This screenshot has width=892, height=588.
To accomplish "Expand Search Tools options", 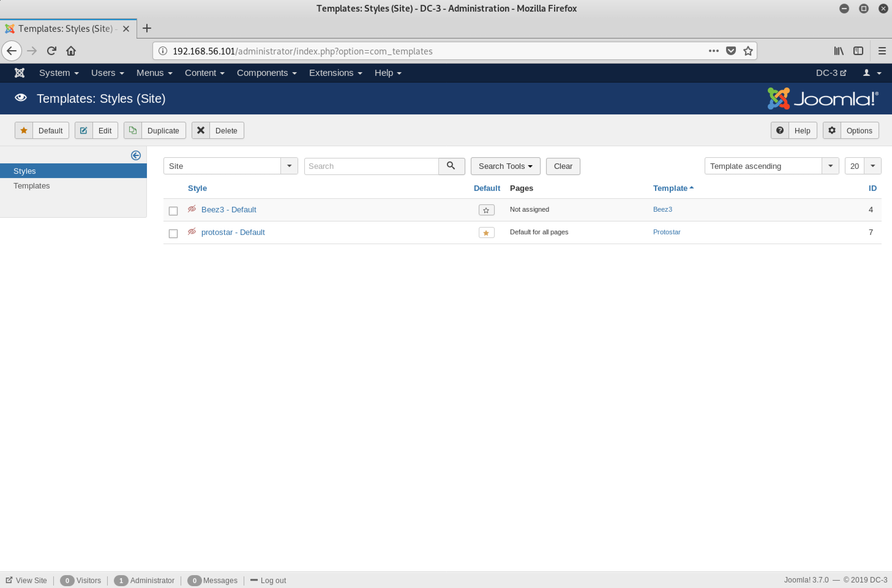I will 505,166.
